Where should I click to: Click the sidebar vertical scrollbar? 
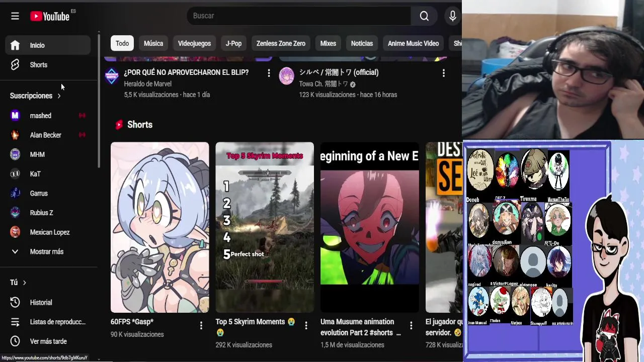coord(99,101)
